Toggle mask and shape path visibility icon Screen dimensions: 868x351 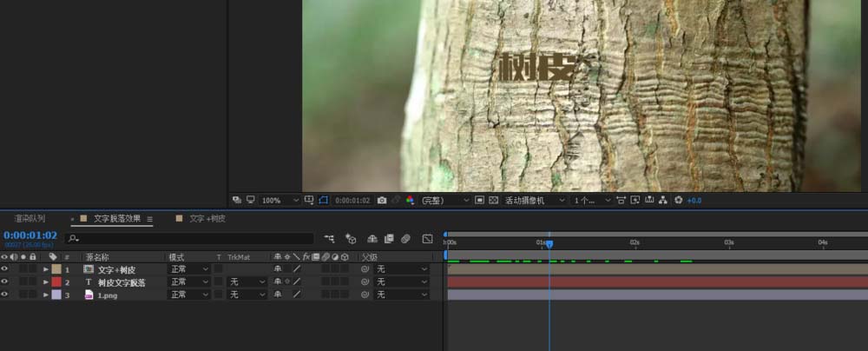323,200
